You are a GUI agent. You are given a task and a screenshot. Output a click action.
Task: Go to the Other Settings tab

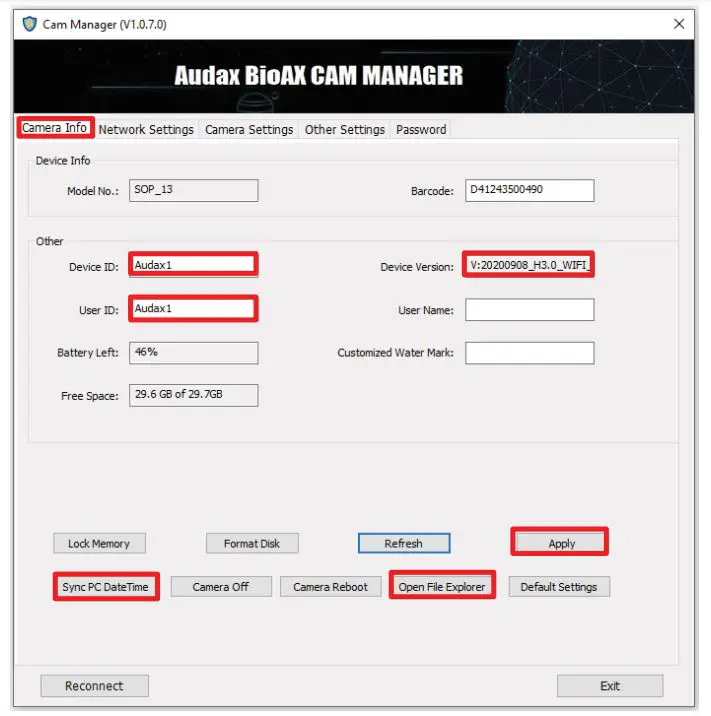pyautogui.click(x=345, y=130)
